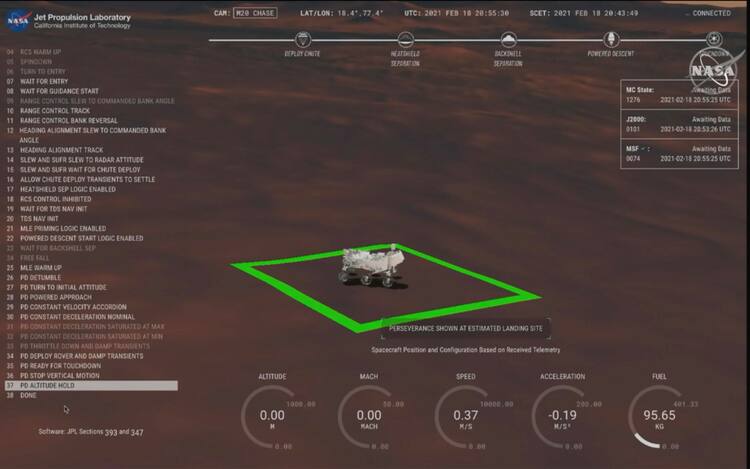Select step 11 RANGE CONTROL BANK REVERSAL

click(x=62, y=120)
